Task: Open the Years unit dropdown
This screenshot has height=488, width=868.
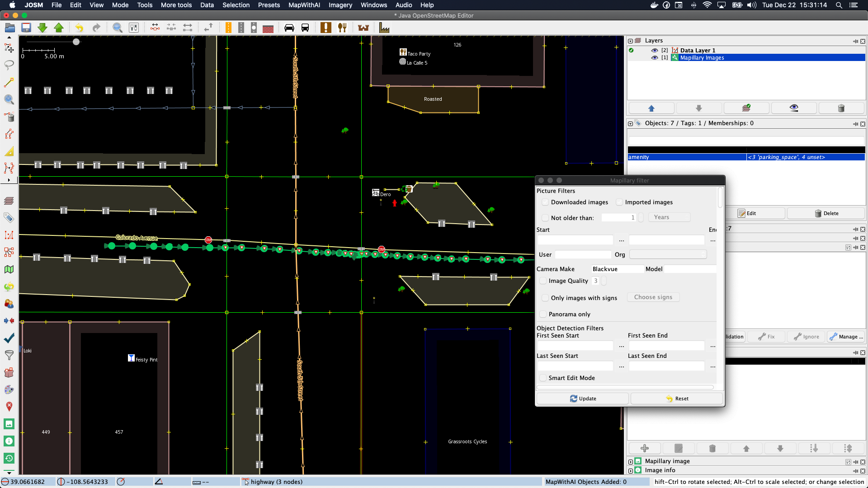Action: click(669, 217)
